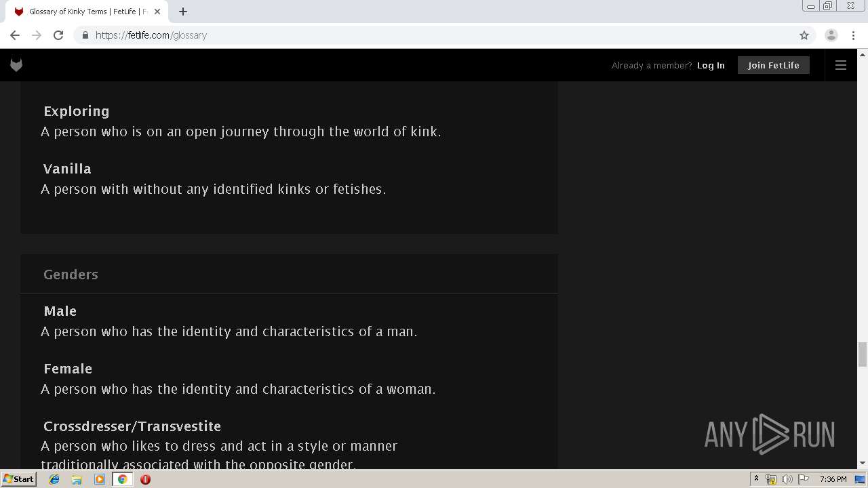This screenshot has height=488, width=868.
Task: Open the file explorer folder in taskbar
Action: (x=77, y=479)
